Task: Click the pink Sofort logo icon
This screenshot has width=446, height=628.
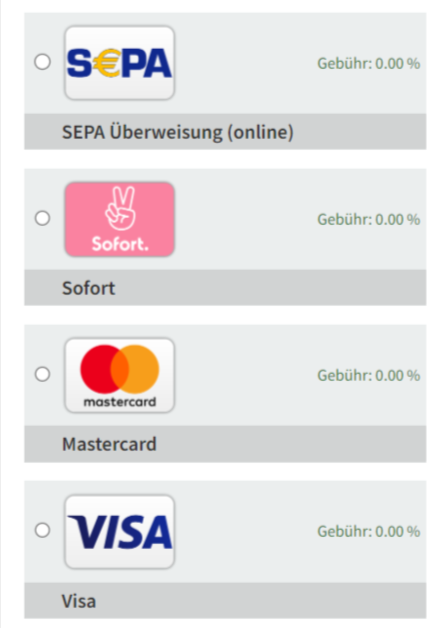Action: tap(119, 219)
